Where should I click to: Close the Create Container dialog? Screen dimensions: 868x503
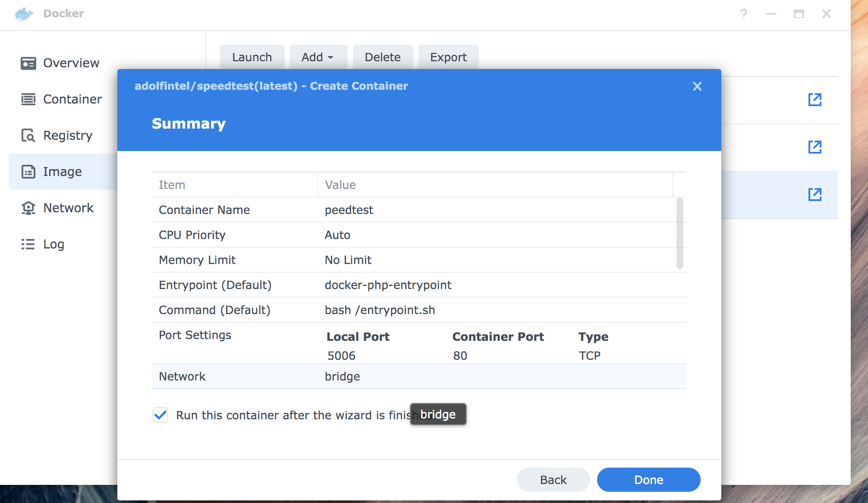coord(697,86)
